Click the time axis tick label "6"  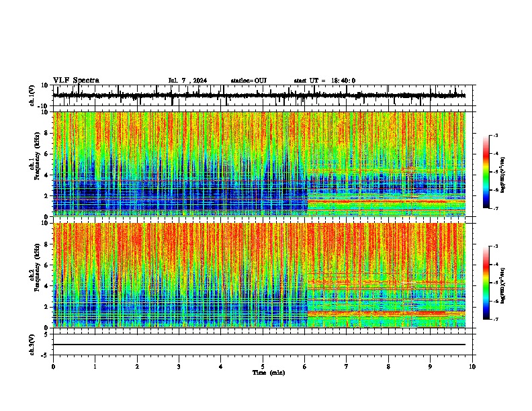304,367
